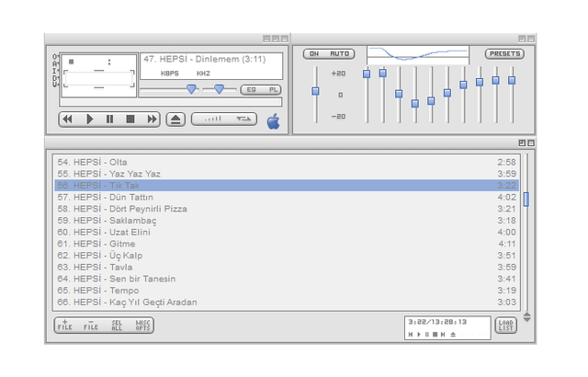Select playlist track '63. HEPSİ - Tavla'
This screenshot has height=377, width=588.
[287, 267]
